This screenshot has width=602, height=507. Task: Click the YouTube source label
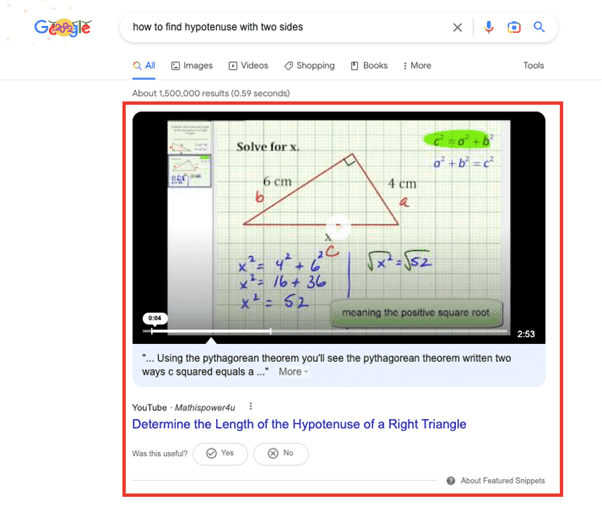point(149,408)
